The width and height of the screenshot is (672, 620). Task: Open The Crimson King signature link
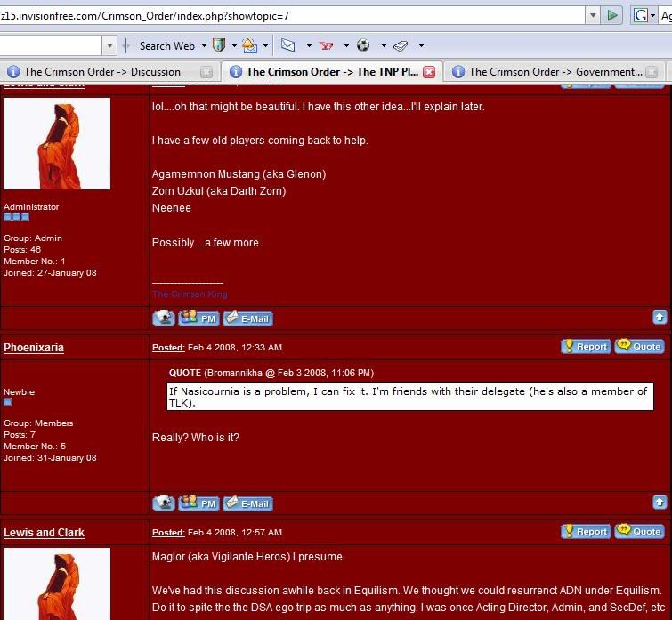point(190,294)
